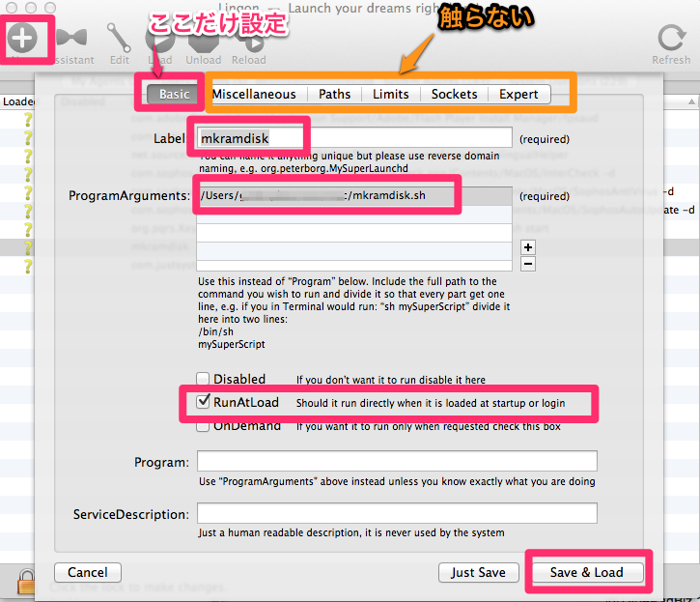700x602 pixels.
Task: Click the Reload toolbar icon
Action: click(x=249, y=39)
